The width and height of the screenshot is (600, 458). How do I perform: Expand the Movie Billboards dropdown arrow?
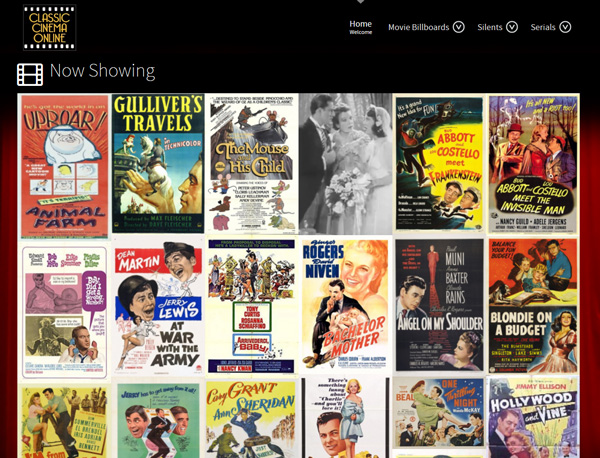tap(458, 27)
